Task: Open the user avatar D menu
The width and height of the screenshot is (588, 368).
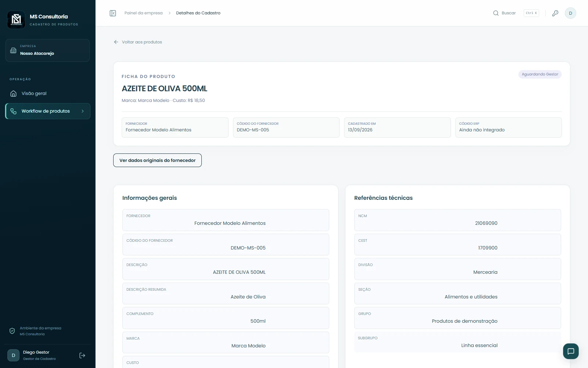Action: [x=570, y=13]
